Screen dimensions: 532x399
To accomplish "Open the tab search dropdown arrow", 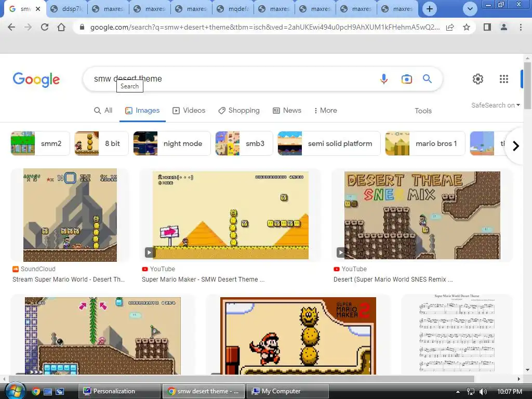I will click(470, 9).
